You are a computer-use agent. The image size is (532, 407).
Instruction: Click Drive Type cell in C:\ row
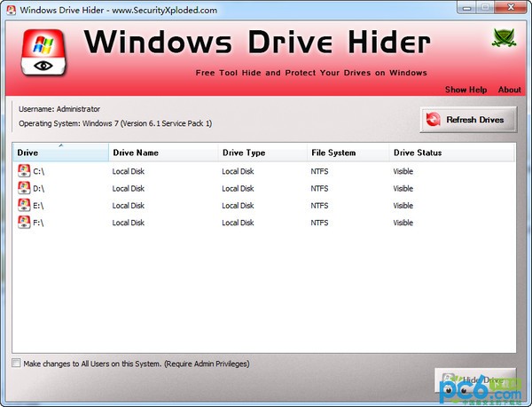coord(238,171)
